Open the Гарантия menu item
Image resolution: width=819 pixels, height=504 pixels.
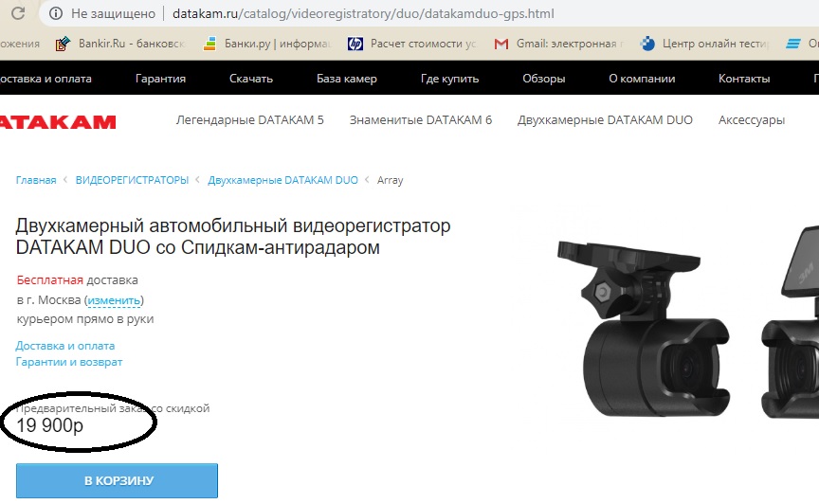pos(160,79)
